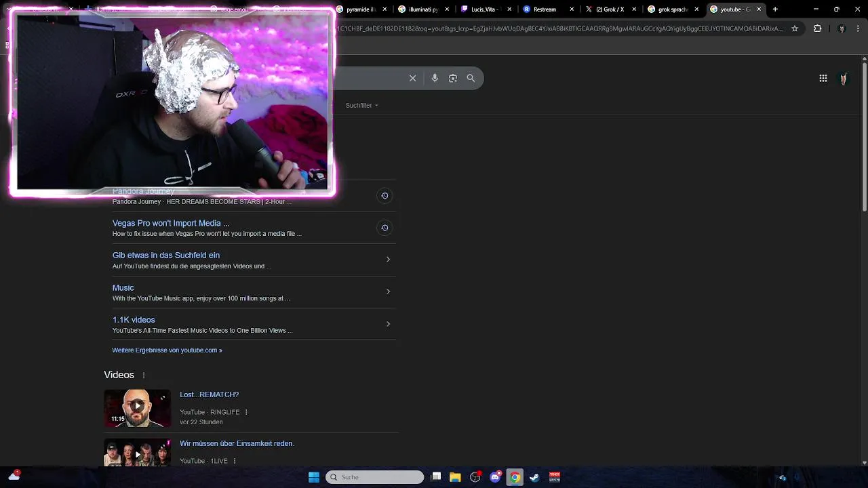The image size is (868, 488).
Task: Close the active youtube search tab
Action: click(759, 9)
